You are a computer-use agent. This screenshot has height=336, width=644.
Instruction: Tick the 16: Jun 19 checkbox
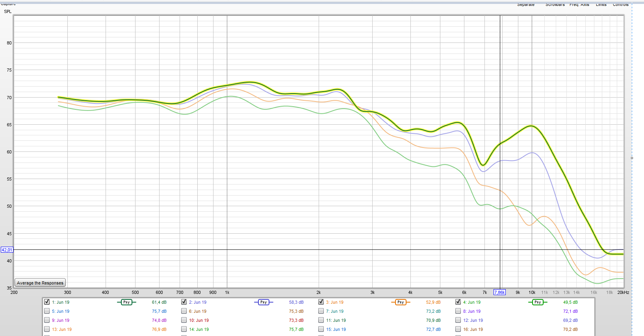click(x=458, y=329)
